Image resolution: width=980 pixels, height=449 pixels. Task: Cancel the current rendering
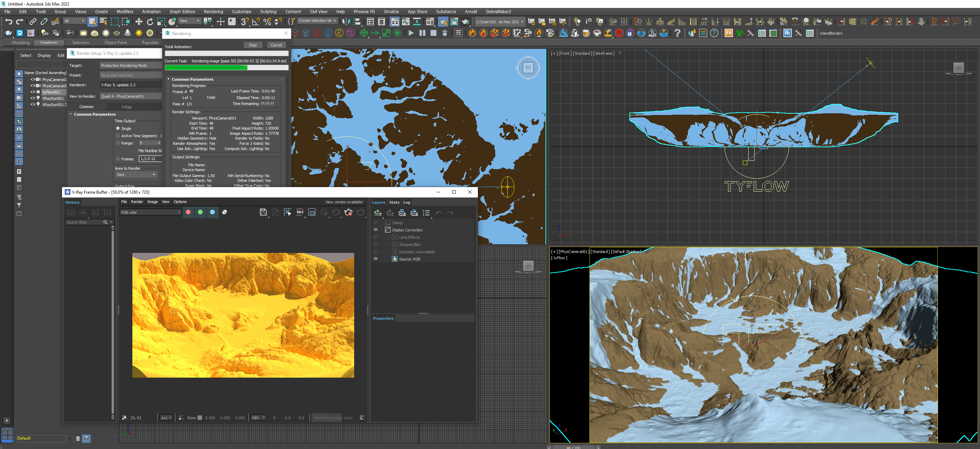click(x=276, y=45)
